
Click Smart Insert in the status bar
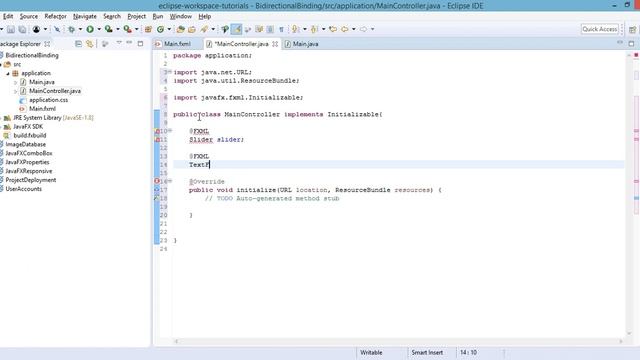tap(427, 352)
